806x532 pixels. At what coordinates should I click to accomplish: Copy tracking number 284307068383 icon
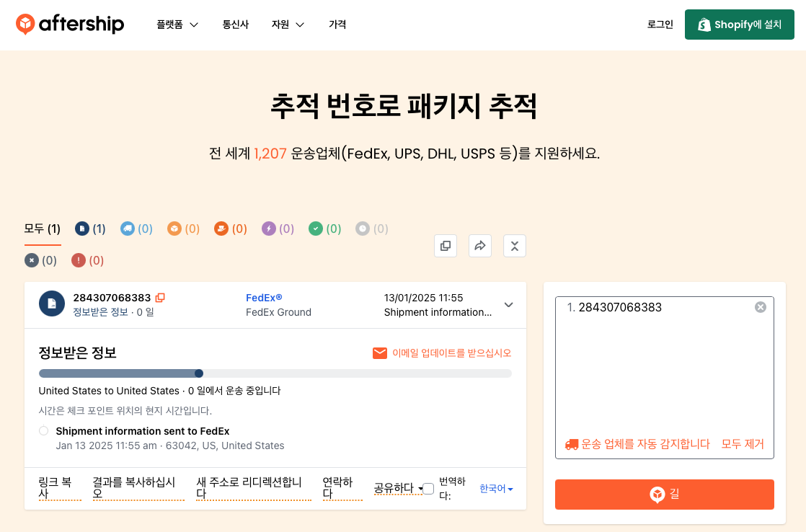(x=160, y=298)
